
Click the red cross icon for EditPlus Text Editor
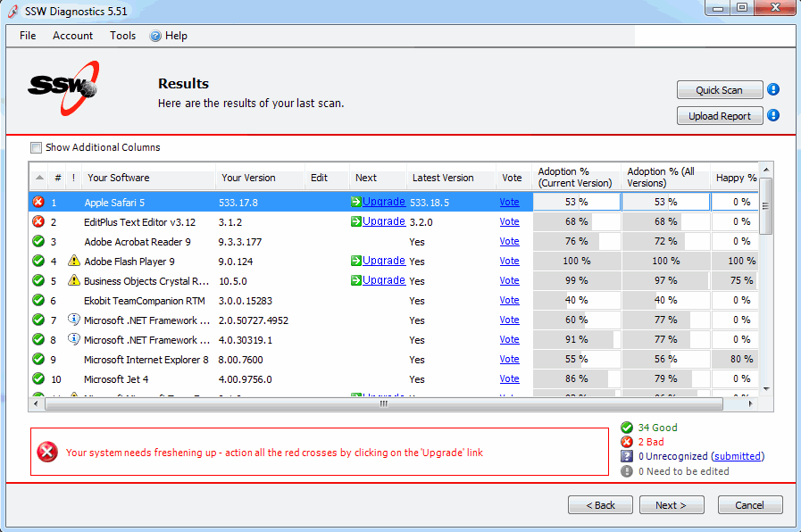38,221
